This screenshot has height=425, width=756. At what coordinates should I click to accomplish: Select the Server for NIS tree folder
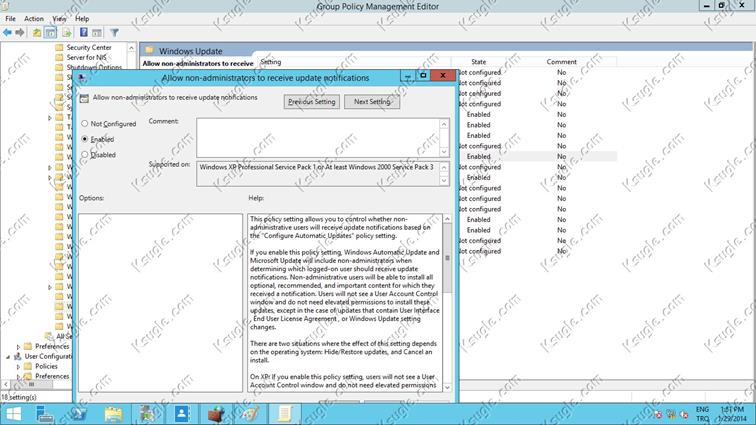coord(86,57)
